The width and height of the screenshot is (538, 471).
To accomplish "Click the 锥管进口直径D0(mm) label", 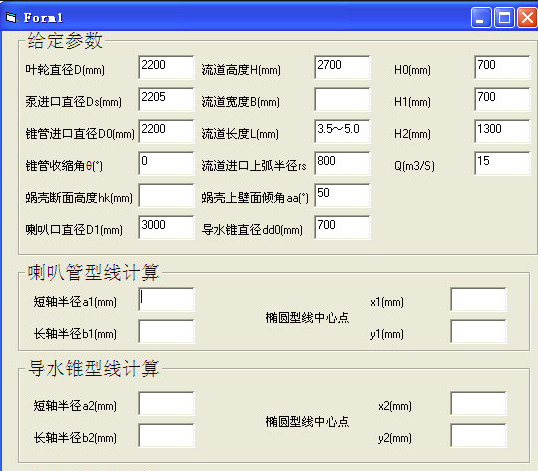I will (80, 134).
